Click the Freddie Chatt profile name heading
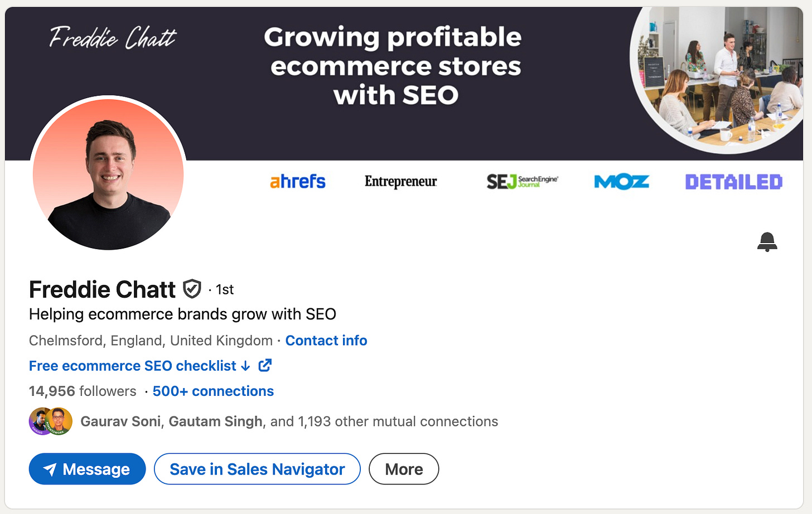The image size is (812, 514). click(x=102, y=289)
